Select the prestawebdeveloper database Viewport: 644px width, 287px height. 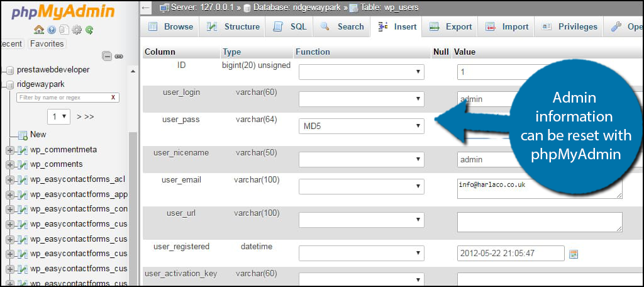[x=53, y=70]
